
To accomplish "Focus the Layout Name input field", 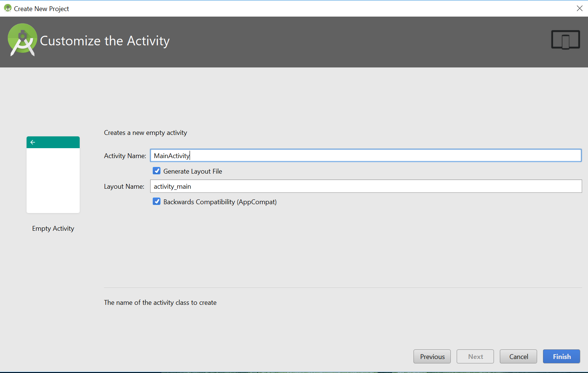I will click(x=366, y=186).
